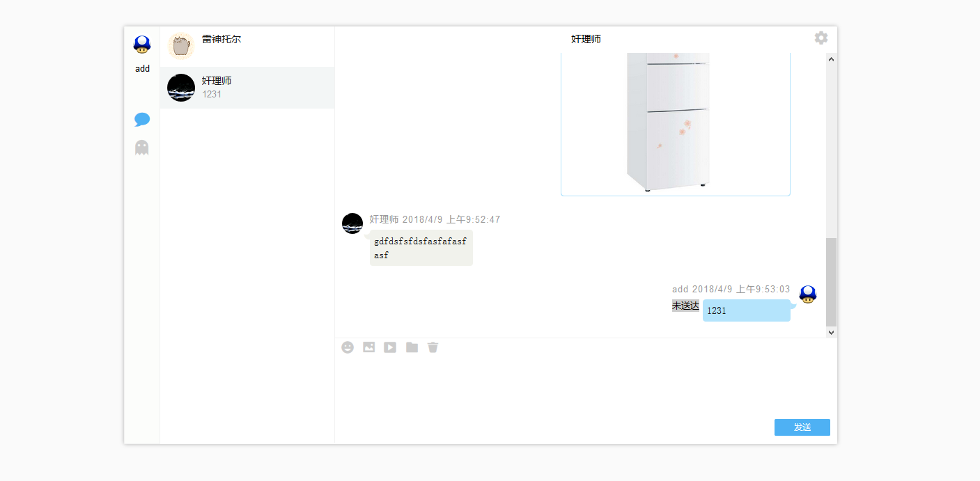Open the ghost icon in sidebar
Image resolution: width=980 pixels, height=481 pixels.
tap(142, 147)
